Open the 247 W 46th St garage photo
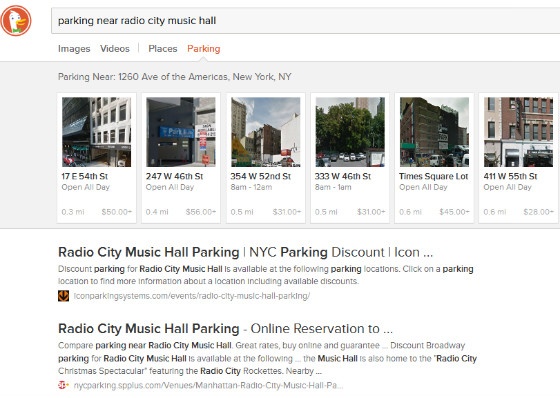 [x=181, y=132]
